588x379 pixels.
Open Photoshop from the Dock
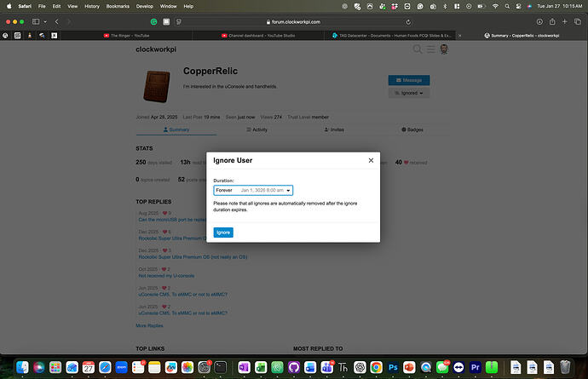[x=393, y=367]
